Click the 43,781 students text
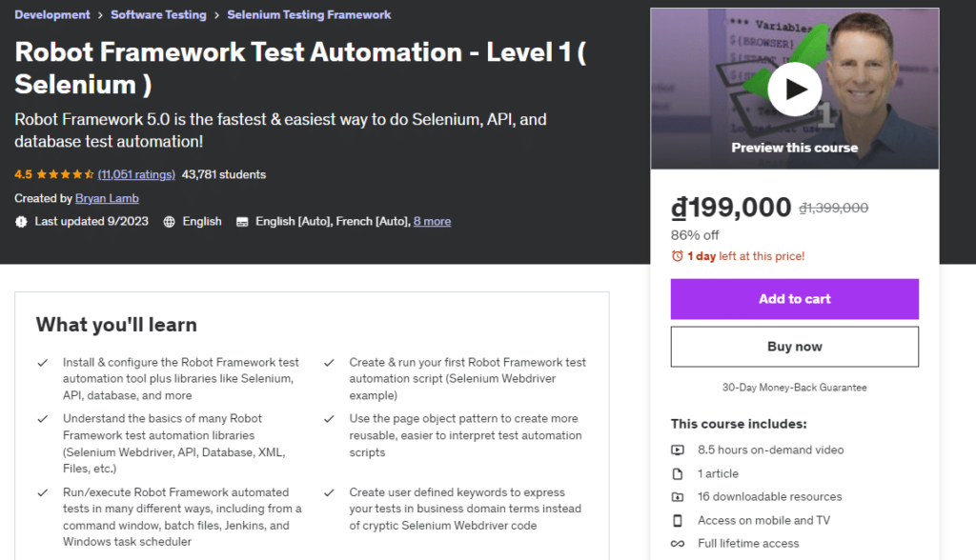Screen dimensions: 976x560 [223, 174]
